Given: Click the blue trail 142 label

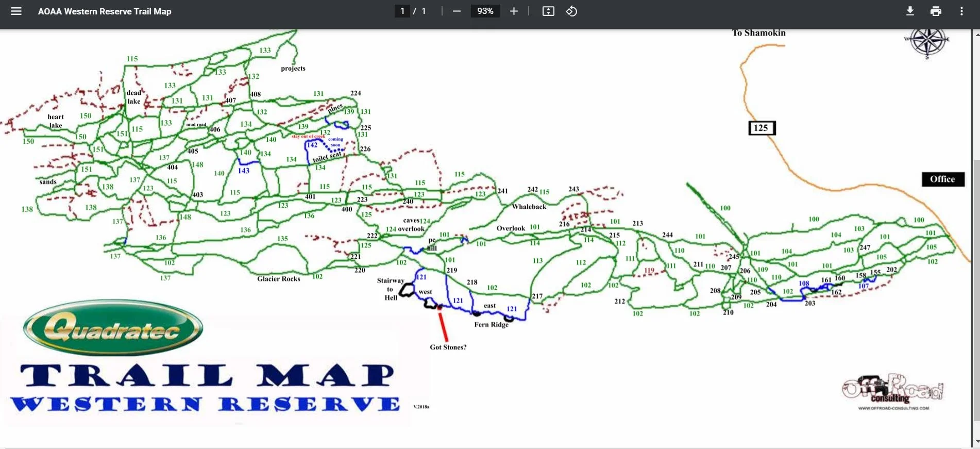Looking at the screenshot, I should [x=312, y=145].
